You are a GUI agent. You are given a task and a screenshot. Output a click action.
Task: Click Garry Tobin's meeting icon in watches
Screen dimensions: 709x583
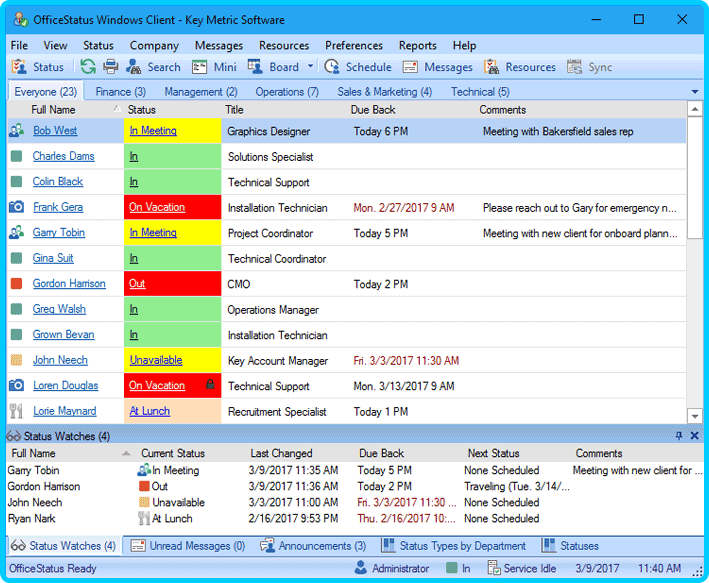(144, 470)
